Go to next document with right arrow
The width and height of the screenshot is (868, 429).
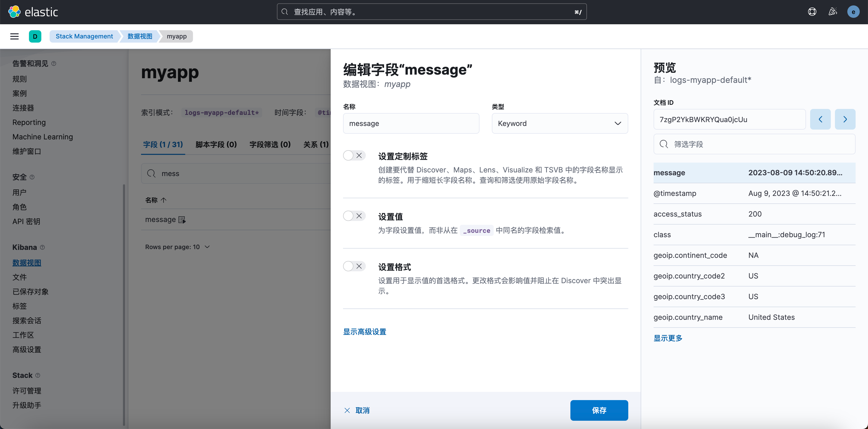(845, 119)
